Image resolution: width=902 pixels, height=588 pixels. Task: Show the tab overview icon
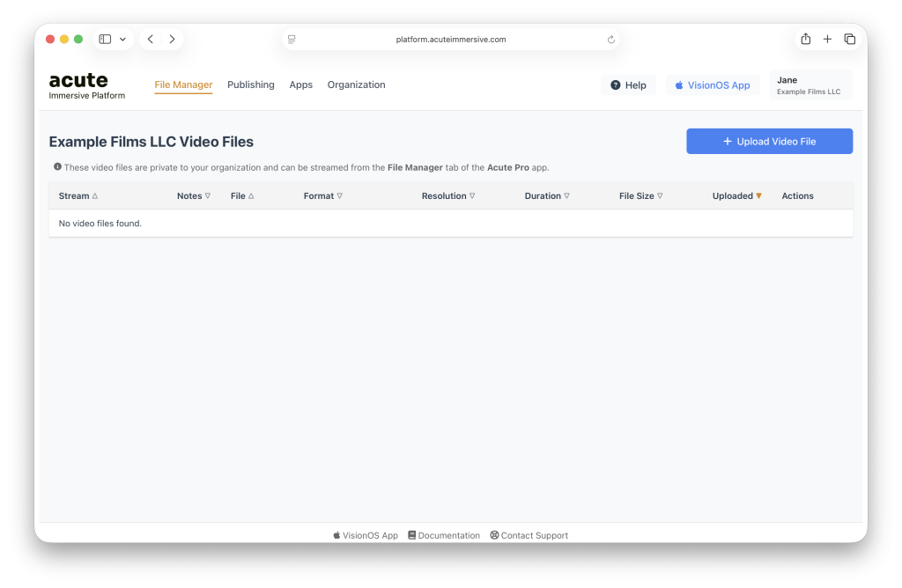coord(849,39)
